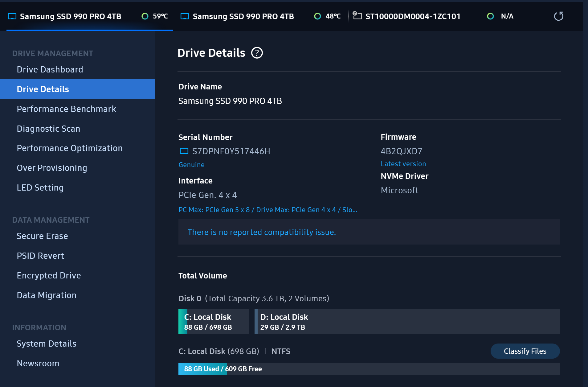Viewport: 588px width, 387px height.
Task: Click the drive icon beside the serial number
Action: (x=184, y=151)
